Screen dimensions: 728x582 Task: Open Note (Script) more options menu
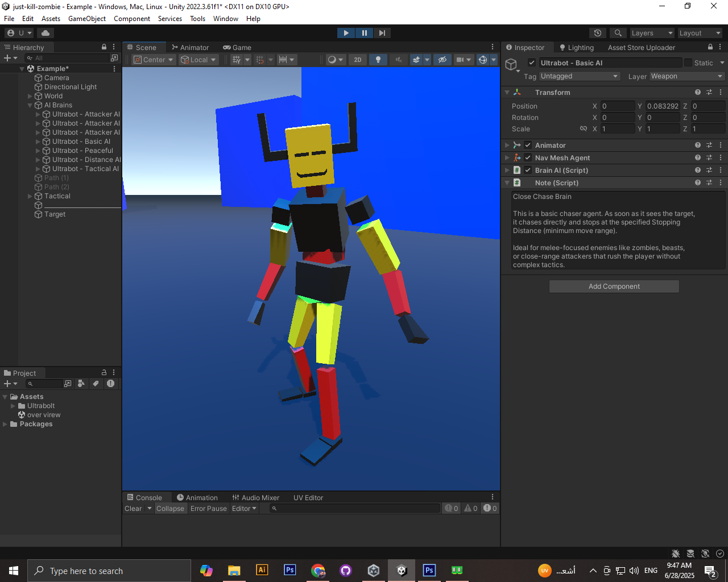[721, 183]
